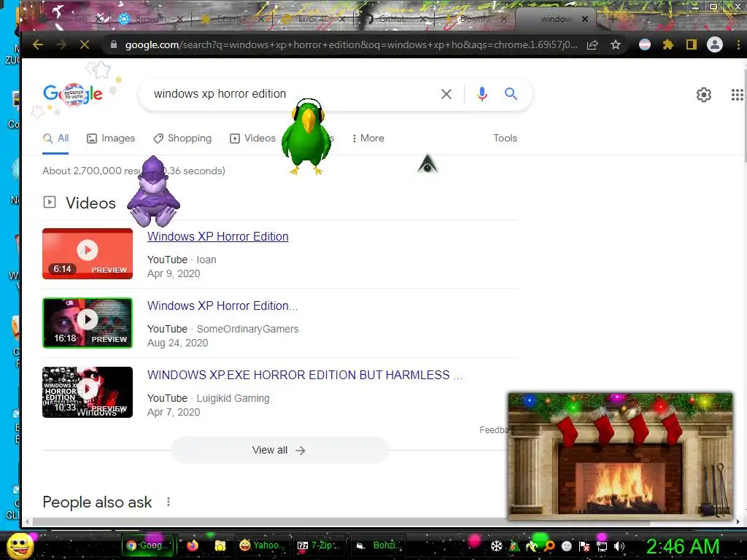The width and height of the screenshot is (747, 560).
Task: Open the Google apps grid
Action: [737, 95]
